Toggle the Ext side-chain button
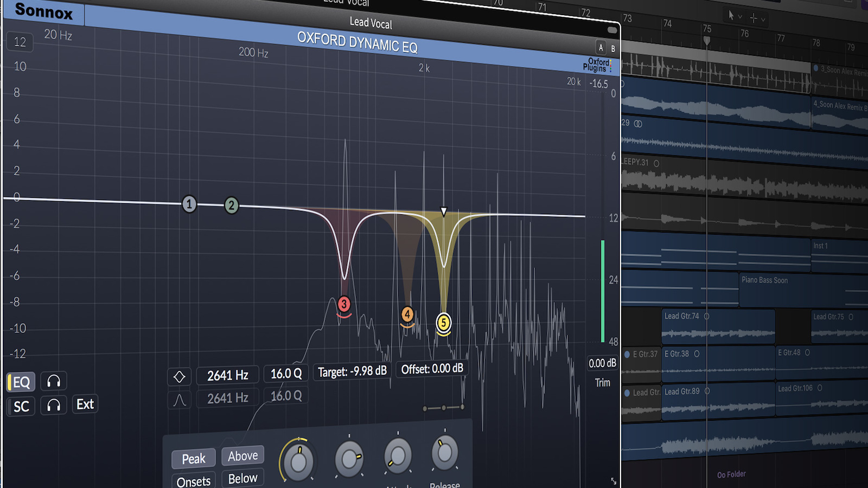This screenshot has width=868, height=488. 85,404
